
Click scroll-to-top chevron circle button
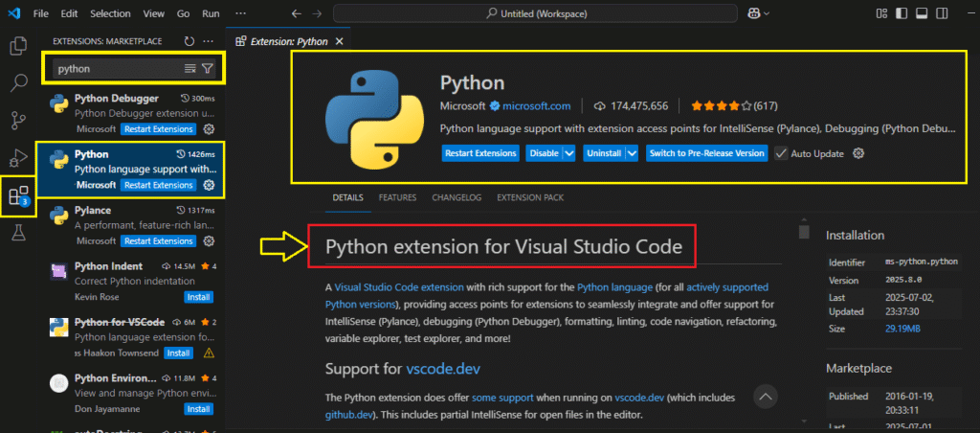766,396
